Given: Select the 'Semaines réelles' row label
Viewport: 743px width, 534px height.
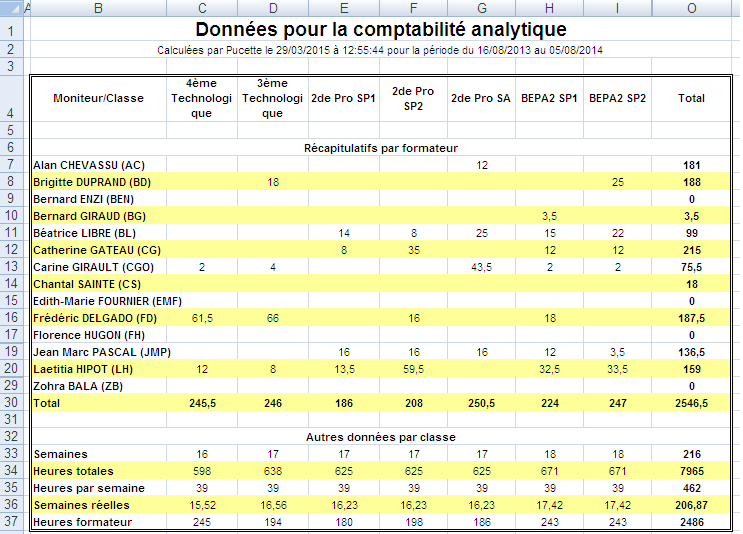Looking at the screenshot, I should click(x=99, y=505).
